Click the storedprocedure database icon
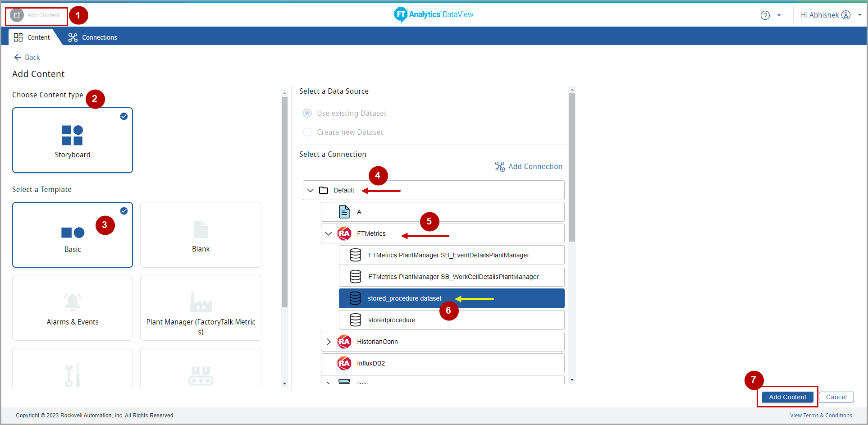This screenshot has width=868, height=425. [356, 320]
